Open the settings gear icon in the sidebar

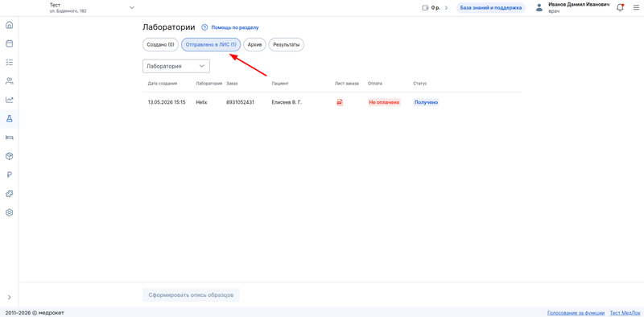pos(9,212)
